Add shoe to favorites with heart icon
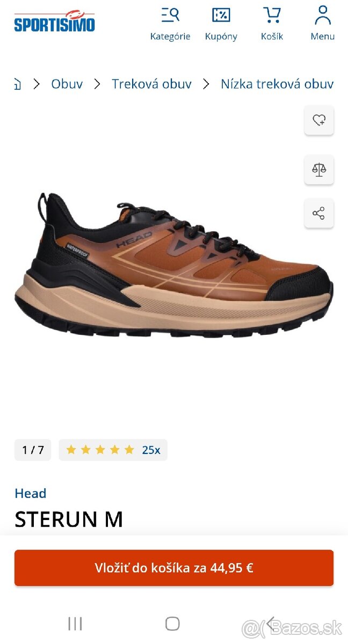The width and height of the screenshot is (348, 644). click(x=319, y=120)
